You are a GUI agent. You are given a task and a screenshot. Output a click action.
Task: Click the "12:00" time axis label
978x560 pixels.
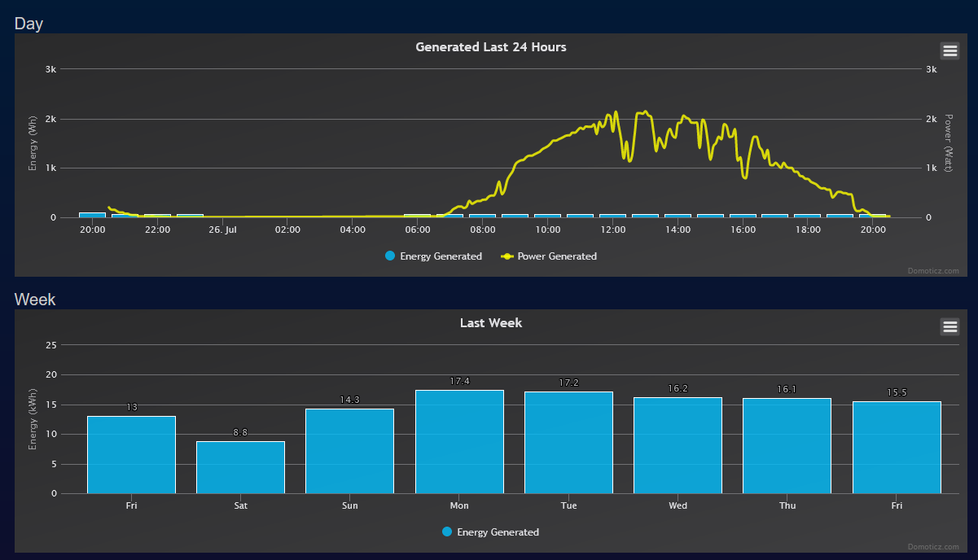pyautogui.click(x=612, y=230)
